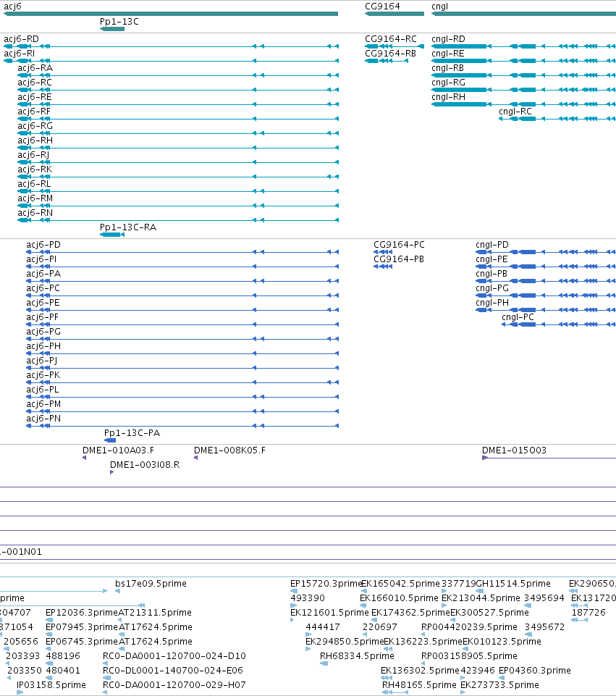
Task: Select transcript acj6-RJ
Action: click(33, 155)
